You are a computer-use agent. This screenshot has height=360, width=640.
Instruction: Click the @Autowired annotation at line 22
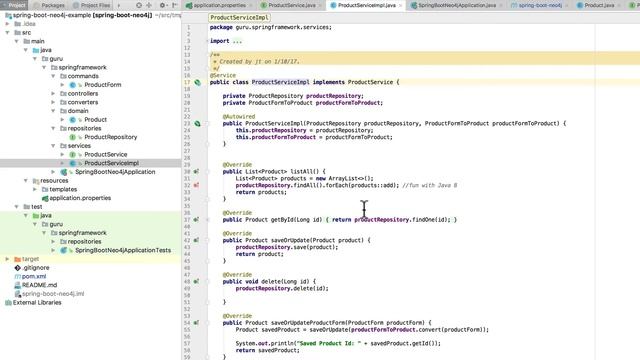pyautogui.click(x=239, y=116)
